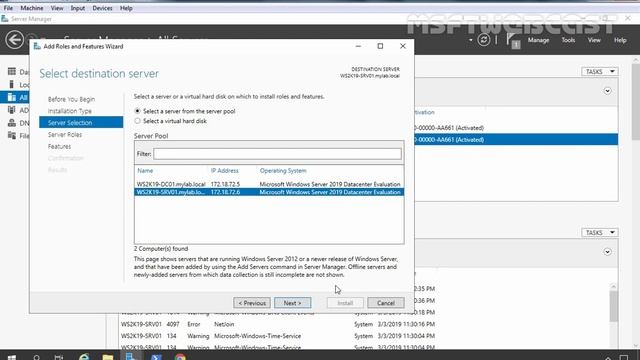Screen dimensions: 640x360
Task: Open Local Server sidebar icon
Action: [x=11, y=84]
